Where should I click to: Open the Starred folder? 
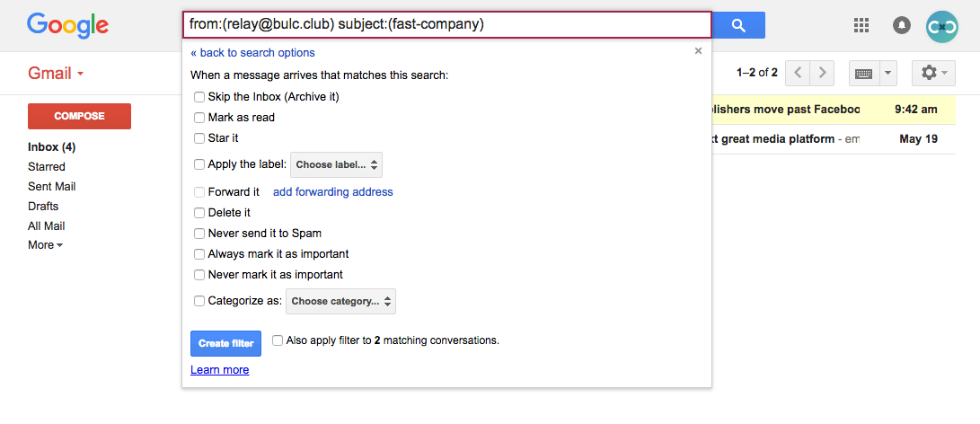(x=47, y=167)
